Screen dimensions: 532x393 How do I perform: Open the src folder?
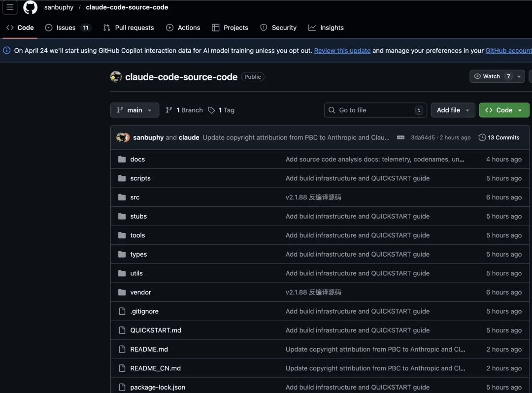tap(134, 197)
